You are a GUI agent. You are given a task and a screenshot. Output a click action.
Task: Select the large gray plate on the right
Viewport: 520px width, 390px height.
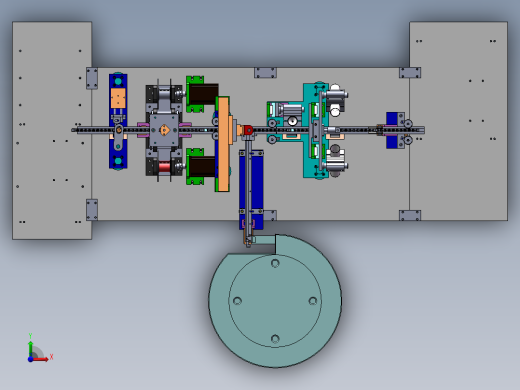pyautogui.click(x=458, y=121)
